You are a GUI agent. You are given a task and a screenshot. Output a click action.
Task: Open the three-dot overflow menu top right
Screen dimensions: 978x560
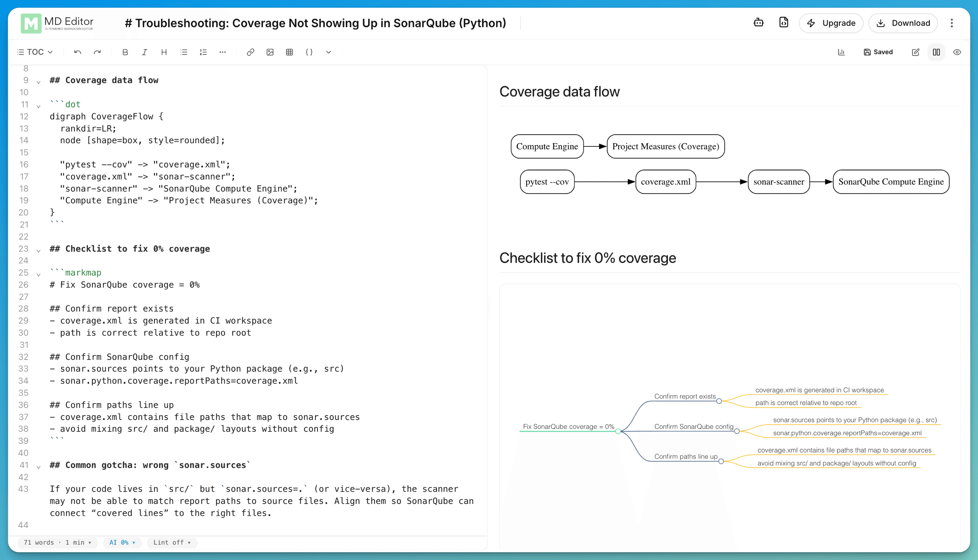952,23
